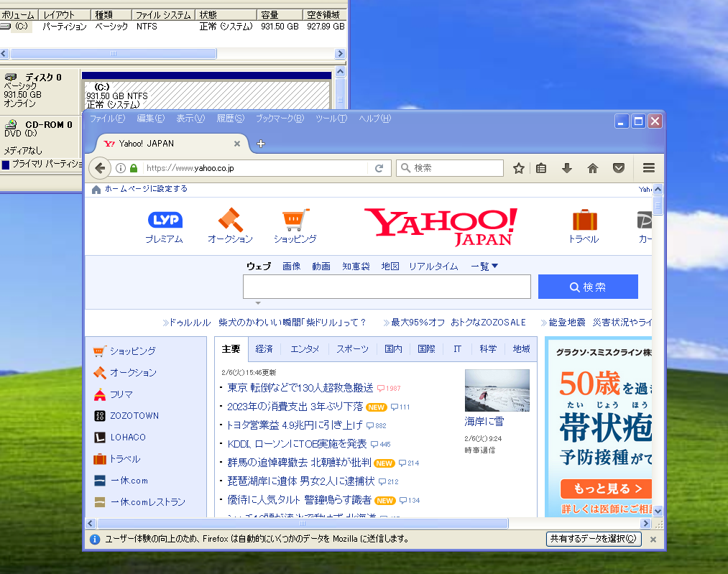The image size is (728, 574).
Task: Expand the 一覧 dropdown
Action: click(484, 267)
